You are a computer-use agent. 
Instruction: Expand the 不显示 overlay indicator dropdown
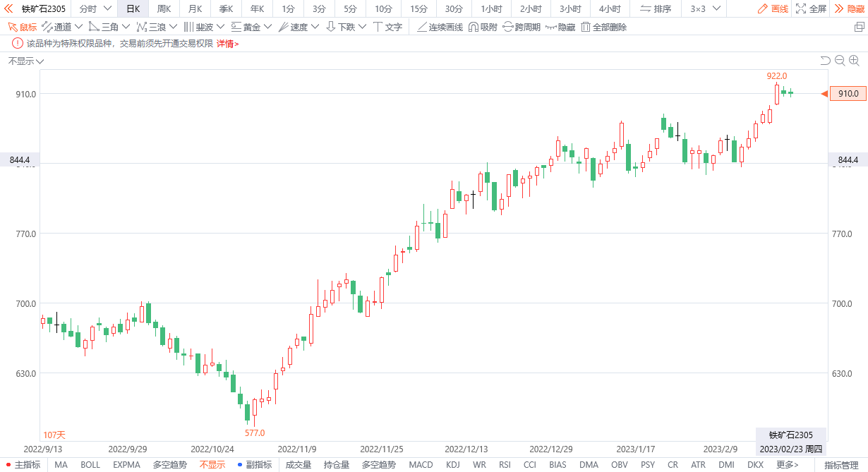click(x=26, y=61)
